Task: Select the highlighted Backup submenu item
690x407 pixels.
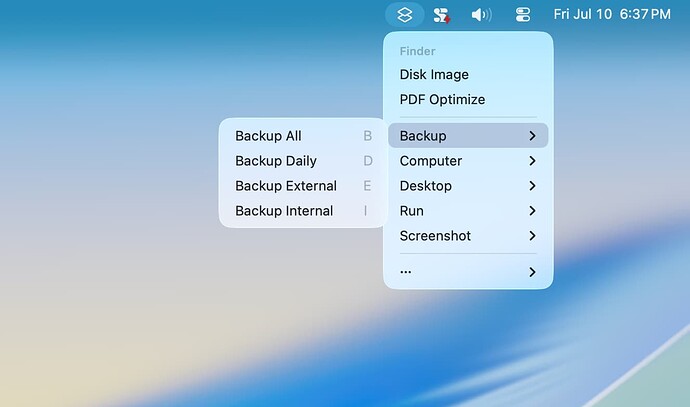Action: (x=468, y=136)
